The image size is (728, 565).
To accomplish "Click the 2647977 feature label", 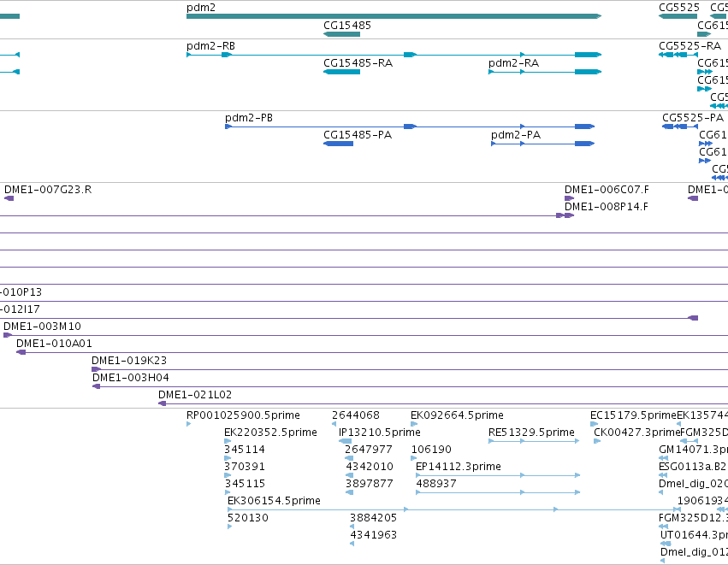I will coord(369,450).
